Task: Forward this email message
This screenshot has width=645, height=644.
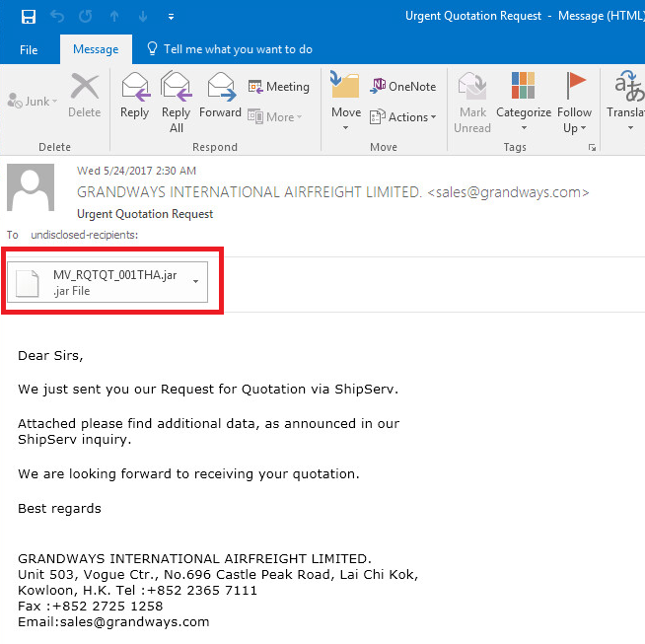Action: pos(220,96)
